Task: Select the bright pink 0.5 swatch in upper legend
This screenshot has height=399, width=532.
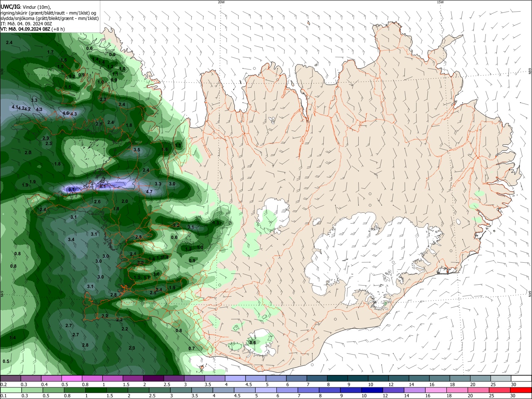Action: pos(71,379)
